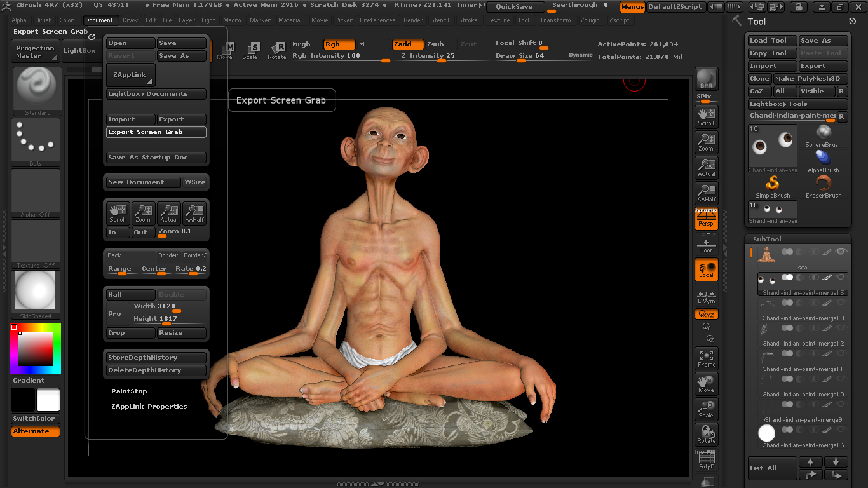
Task: Click the Zoom icon in Document palette
Action: tap(143, 213)
